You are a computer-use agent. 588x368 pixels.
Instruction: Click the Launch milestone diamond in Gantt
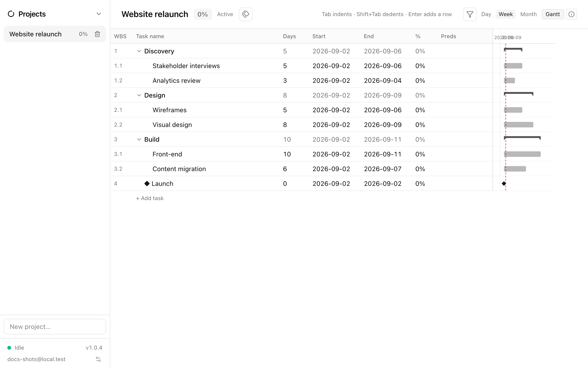tap(504, 184)
